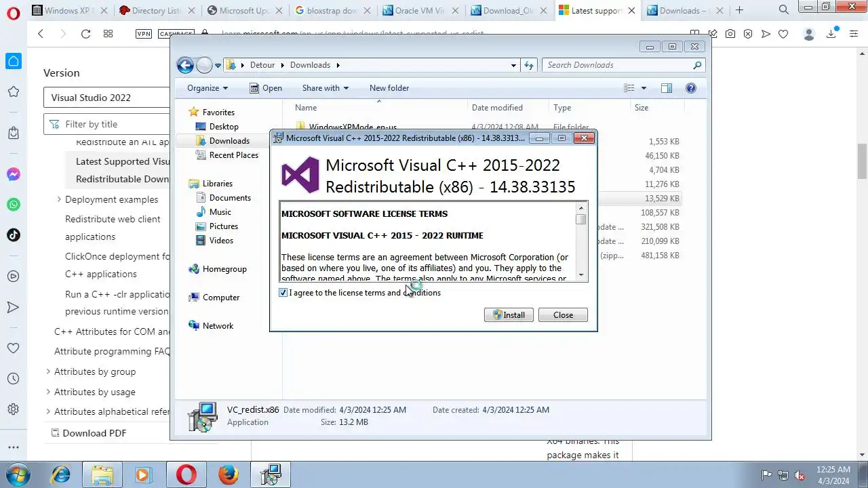
Task: Click the Install button in the installer
Action: point(509,315)
